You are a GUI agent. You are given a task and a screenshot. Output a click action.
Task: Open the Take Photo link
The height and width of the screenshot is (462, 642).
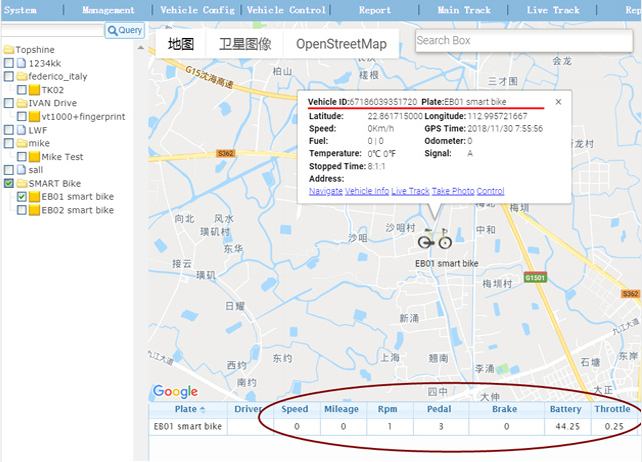point(453,191)
